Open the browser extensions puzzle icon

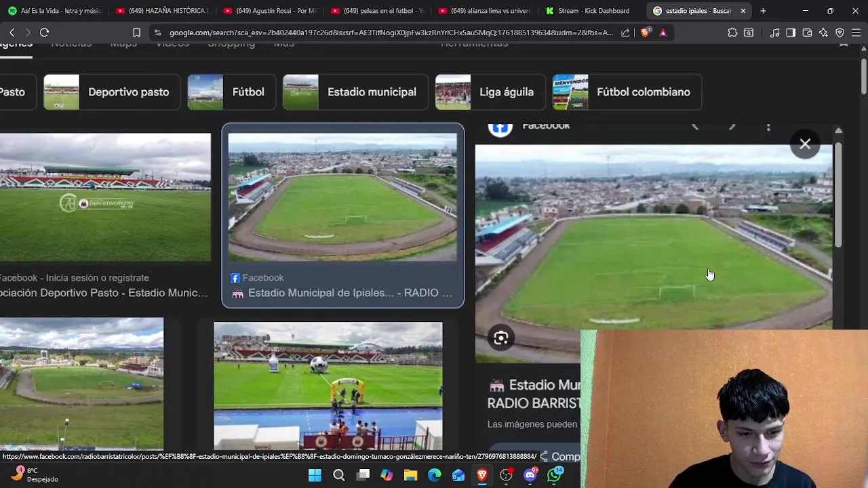point(732,33)
